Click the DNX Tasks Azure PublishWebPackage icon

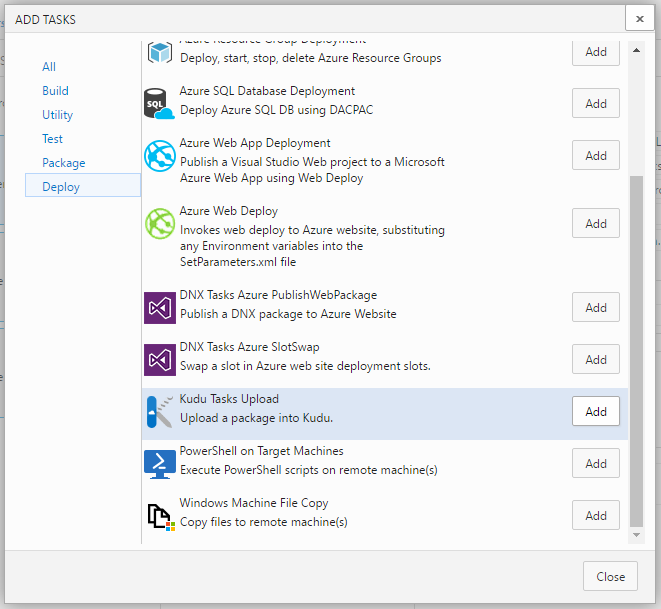click(160, 308)
